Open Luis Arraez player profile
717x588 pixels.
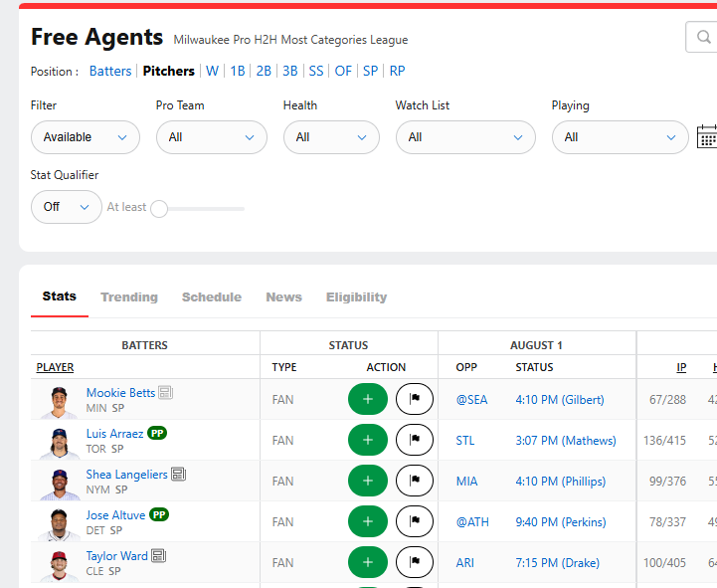(114, 434)
